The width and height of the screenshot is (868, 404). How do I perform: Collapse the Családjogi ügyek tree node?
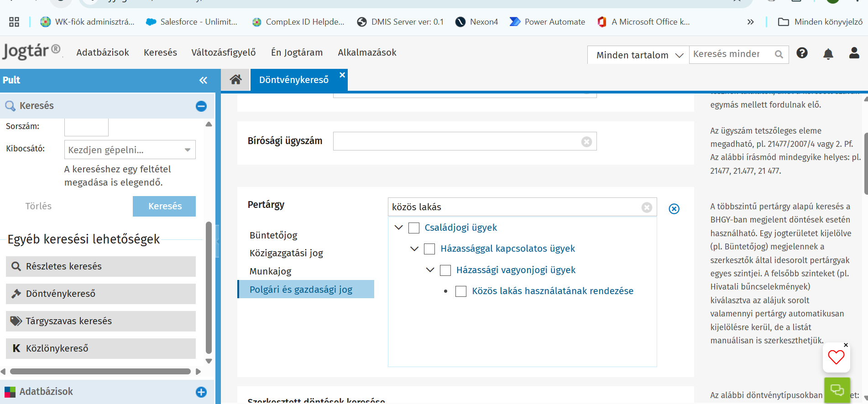[x=398, y=228]
